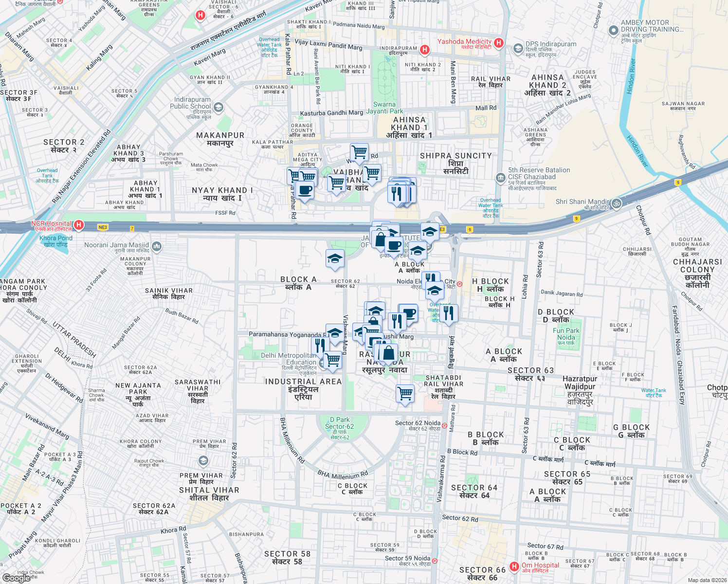Open the Indirapuram Public School marker
This screenshot has height=584, width=728.
pos(220,106)
